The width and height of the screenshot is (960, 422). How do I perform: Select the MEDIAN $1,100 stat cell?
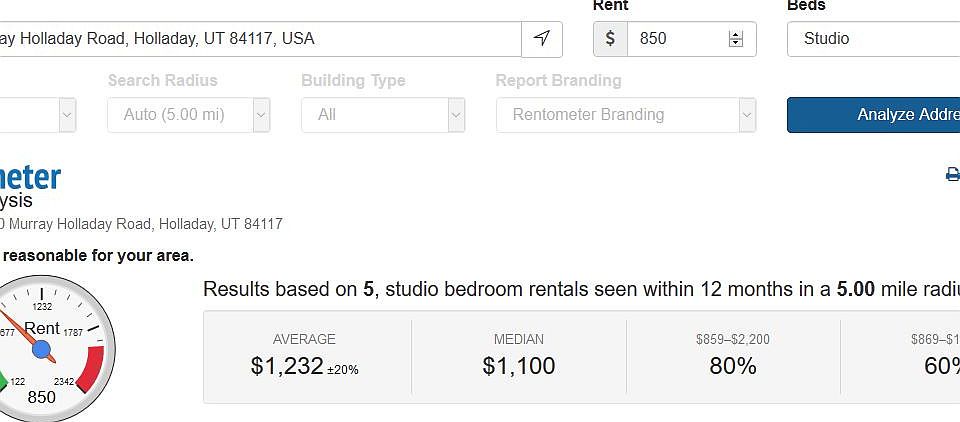(518, 357)
